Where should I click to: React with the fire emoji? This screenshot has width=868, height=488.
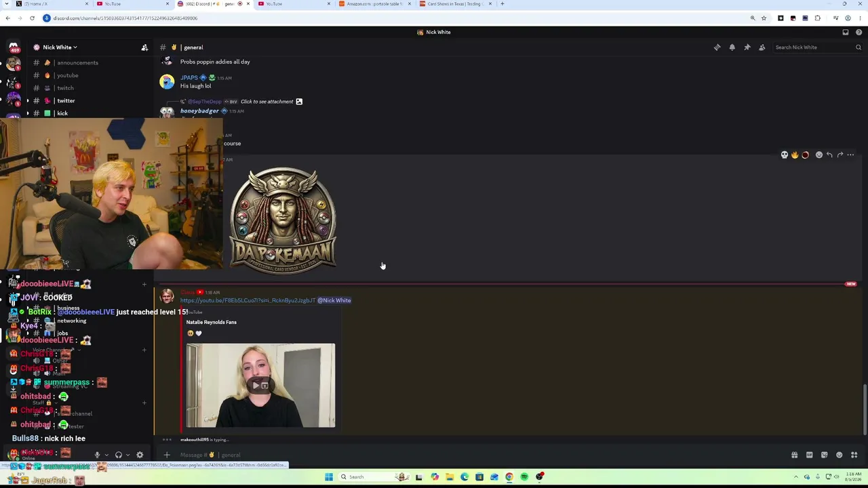795,155
